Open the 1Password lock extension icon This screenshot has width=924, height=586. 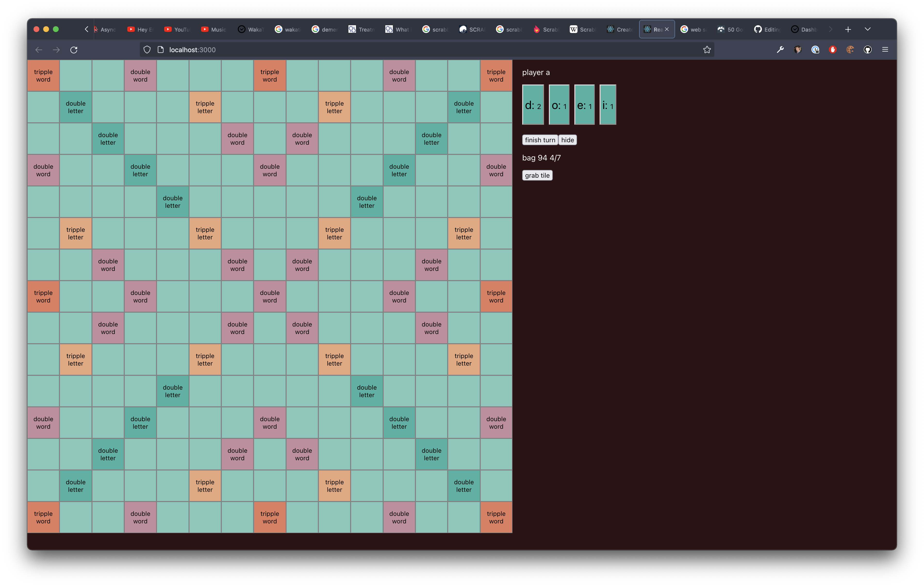[815, 50]
